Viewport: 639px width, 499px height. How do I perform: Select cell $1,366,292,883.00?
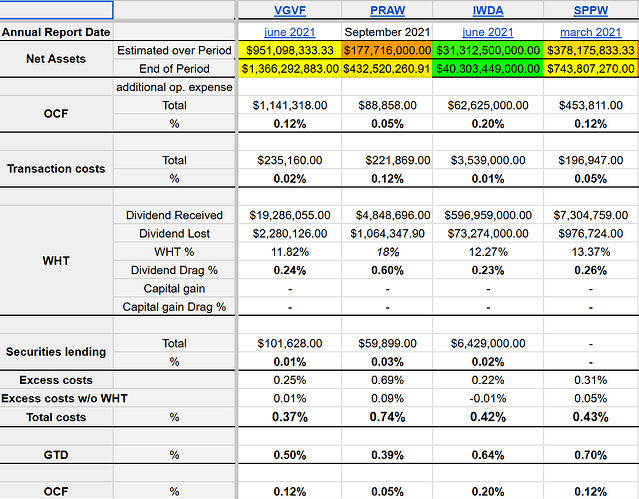click(290, 68)
